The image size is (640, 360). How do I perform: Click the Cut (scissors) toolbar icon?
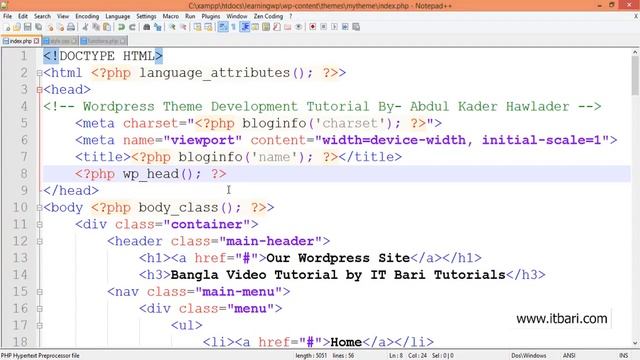point(85,27)
